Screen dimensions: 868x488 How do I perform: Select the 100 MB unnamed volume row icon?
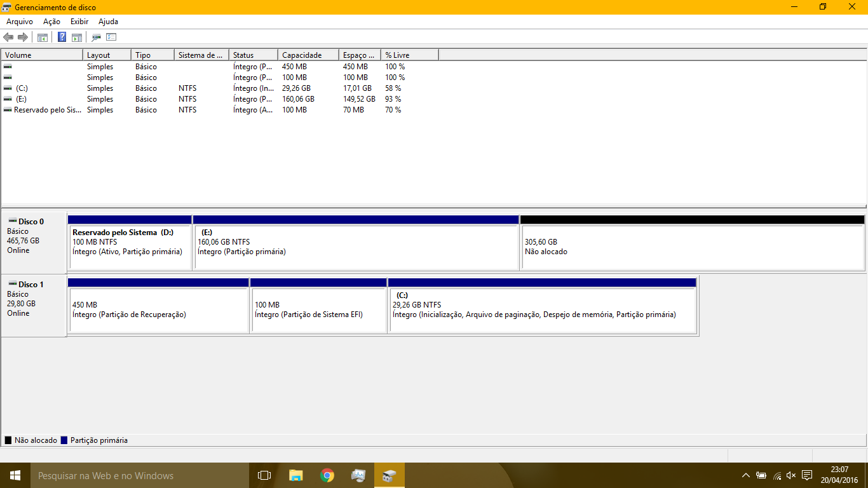click(x=8, y=78)
